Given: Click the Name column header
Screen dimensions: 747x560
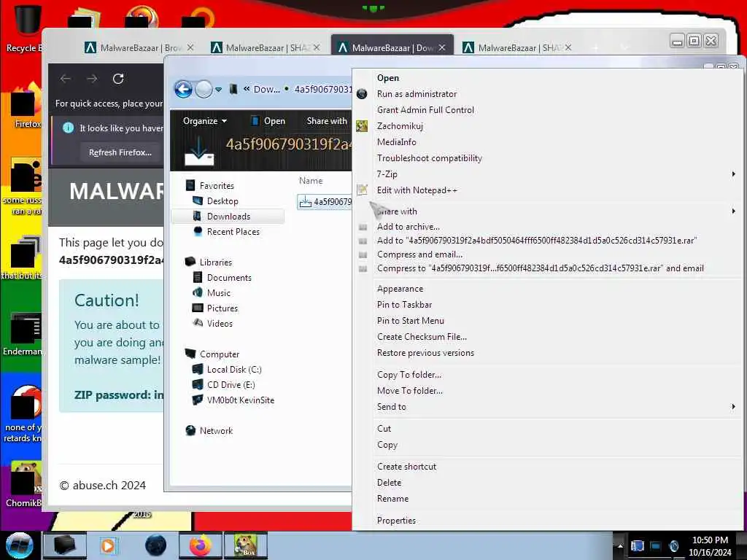Looking at the screenshot, I should [311, 181].
